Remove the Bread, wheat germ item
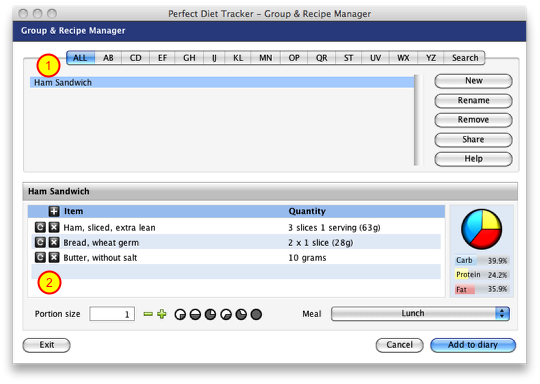This screenshot has width=540, height=384. point(54,242)
